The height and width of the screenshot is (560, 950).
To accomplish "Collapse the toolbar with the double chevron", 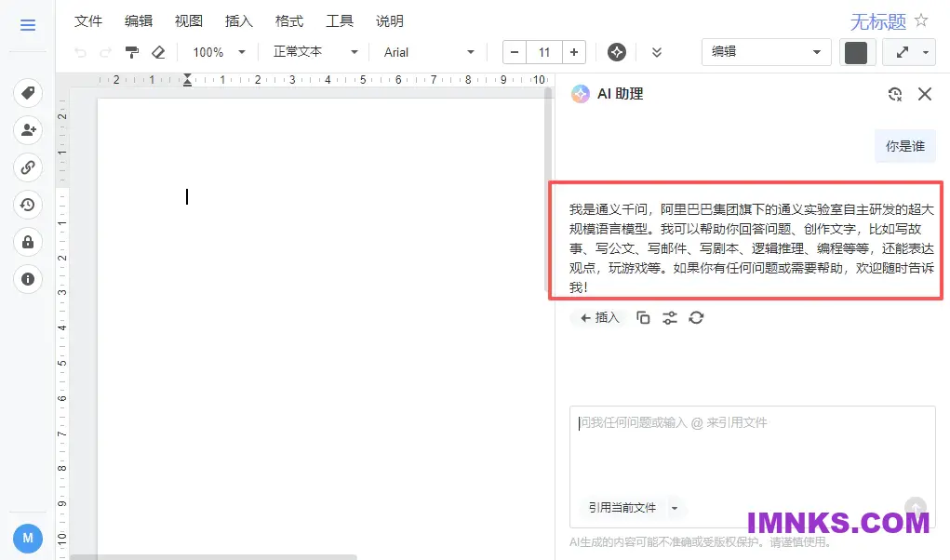I will tap(657, 52).
